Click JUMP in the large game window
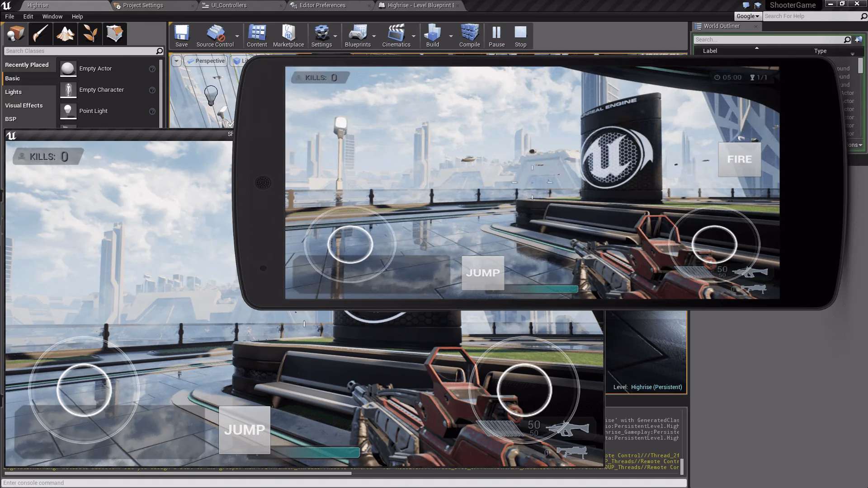The image size is (868, 488). coord(245,430)
